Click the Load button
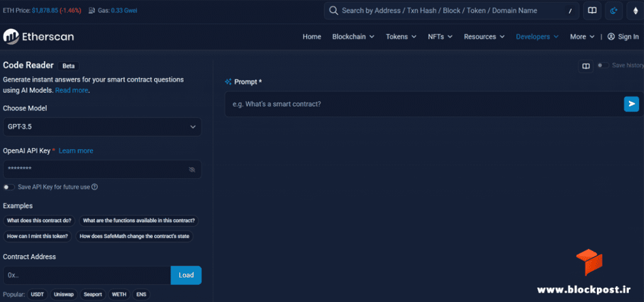Image resolution: width=644 pixels, height=302 pixels. tap(186, 276)
